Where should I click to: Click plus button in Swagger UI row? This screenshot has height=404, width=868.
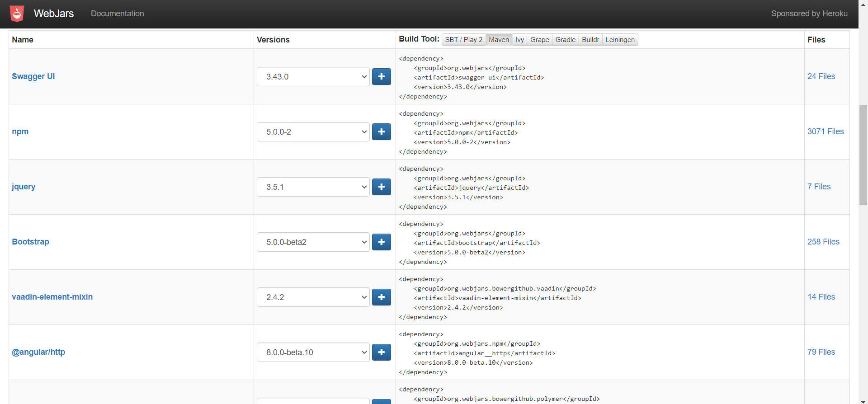pos(382,77)
